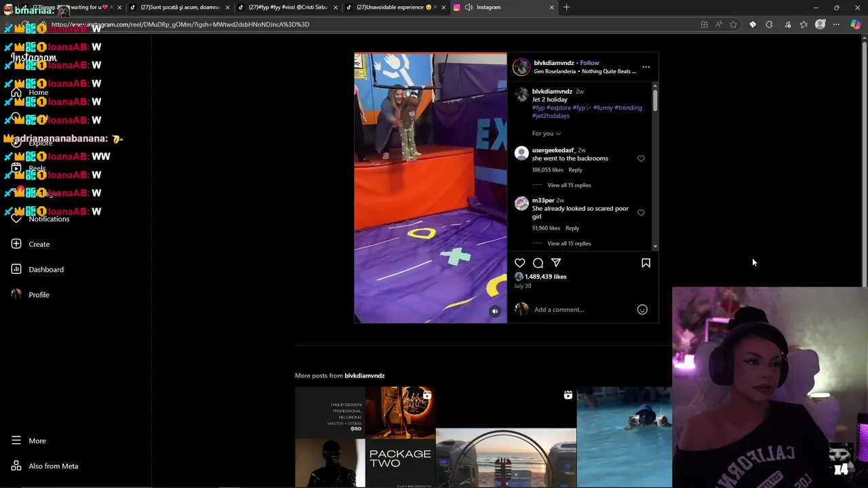The height and width of the screenshot is (488, 868).
Task: Open a new browser tab
Action: pyautogui.click(x=567, y=7)
